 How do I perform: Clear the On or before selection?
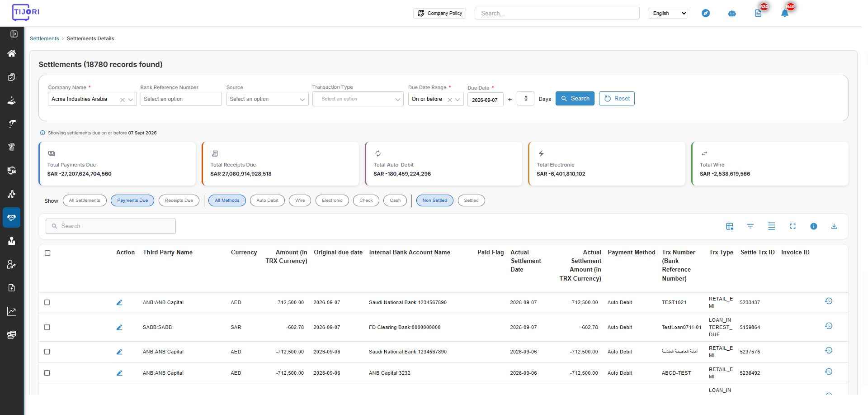pos(450,100)
